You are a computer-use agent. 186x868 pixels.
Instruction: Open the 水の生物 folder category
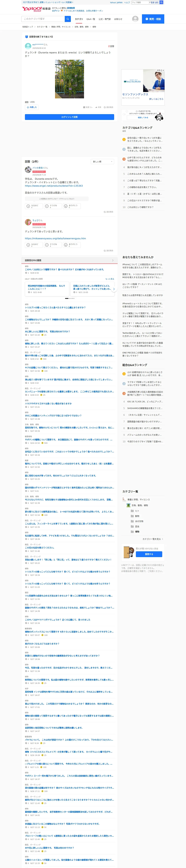pyautogui.click(x=137, y=521)
